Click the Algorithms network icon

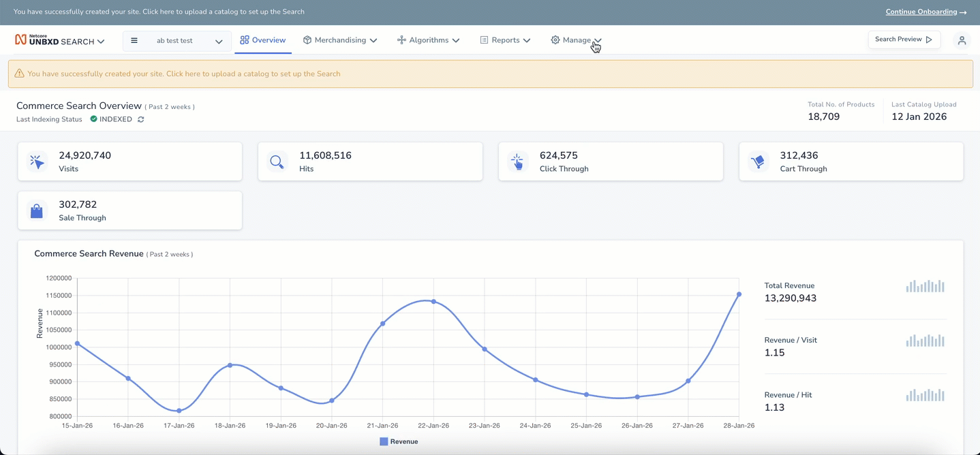point(401,40)
